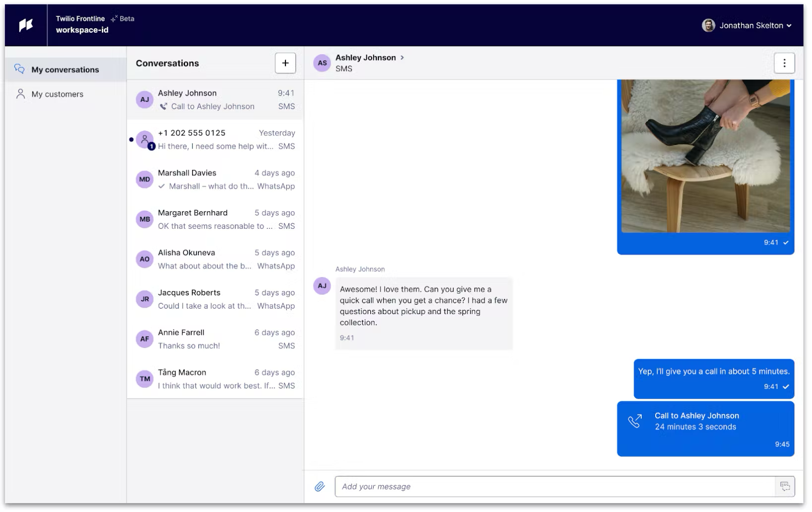Click the Add your message input field

click(554, 487)
